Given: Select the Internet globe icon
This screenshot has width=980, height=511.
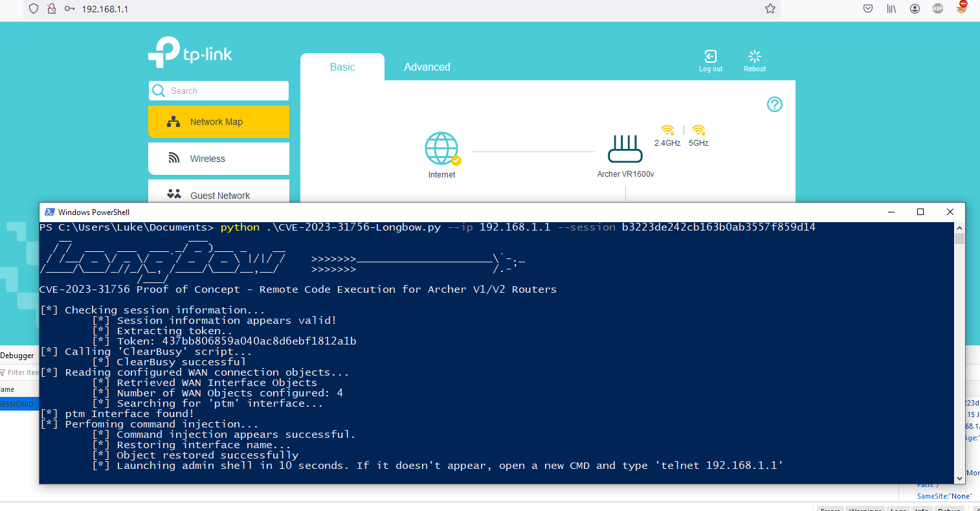Looking at the screenshot, I should 442,148.
